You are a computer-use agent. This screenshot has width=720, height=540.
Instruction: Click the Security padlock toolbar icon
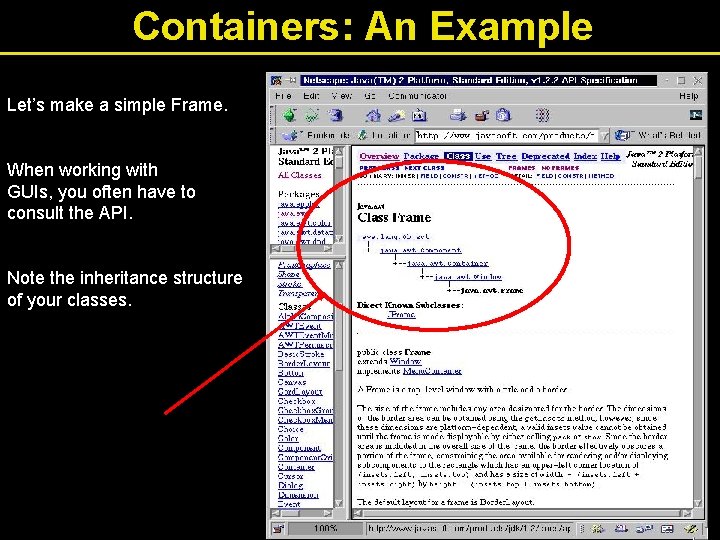click(x=481, y=115)
